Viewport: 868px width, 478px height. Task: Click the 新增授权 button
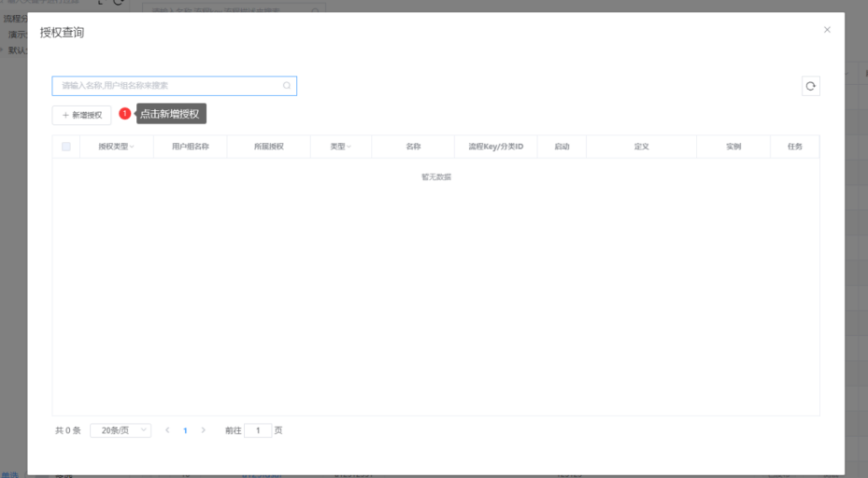click(81, 115)
